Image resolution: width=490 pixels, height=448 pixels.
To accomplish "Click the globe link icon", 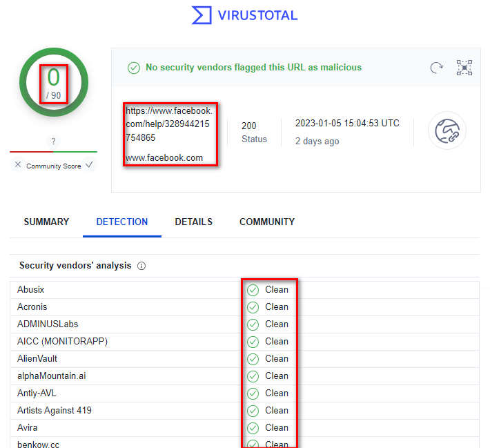I will (447, 130).
